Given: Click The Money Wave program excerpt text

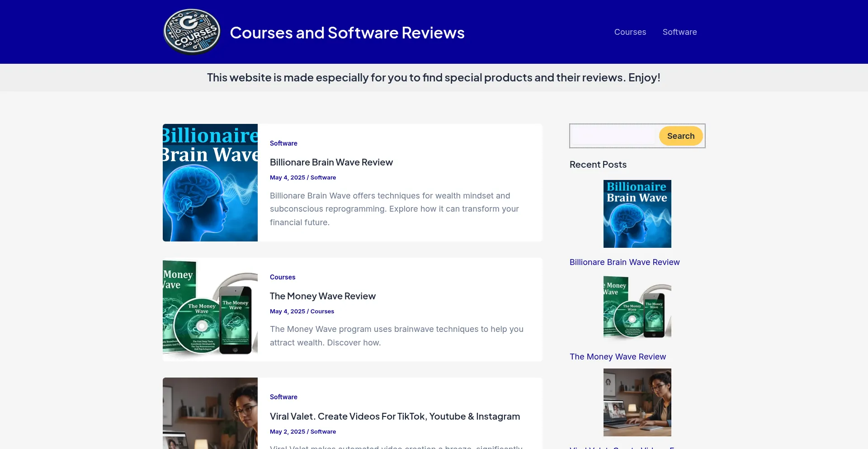Looking at the screenshot, I should pos(396,336).
